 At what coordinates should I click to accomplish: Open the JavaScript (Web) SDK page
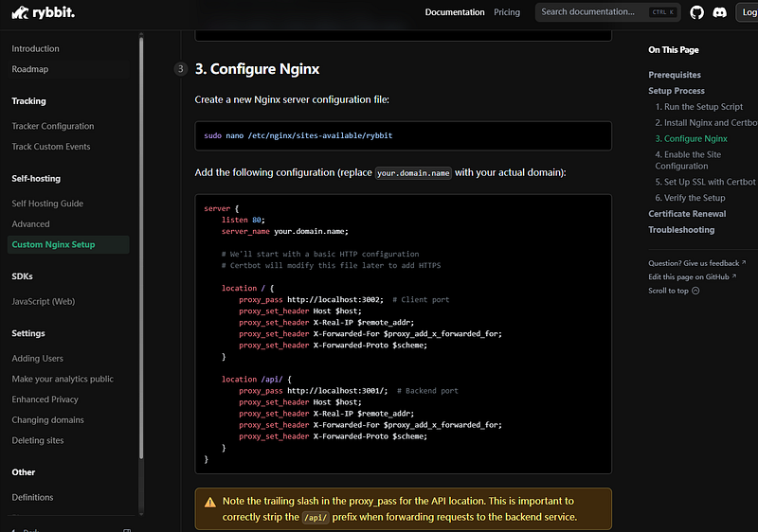point(43,301)
